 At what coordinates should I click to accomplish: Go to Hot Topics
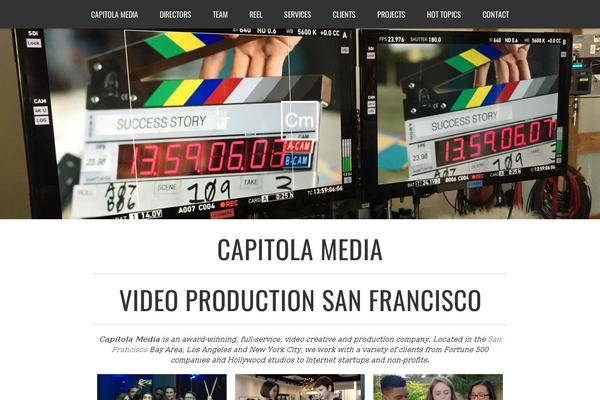pyautogui.click(x=443, y=15)
